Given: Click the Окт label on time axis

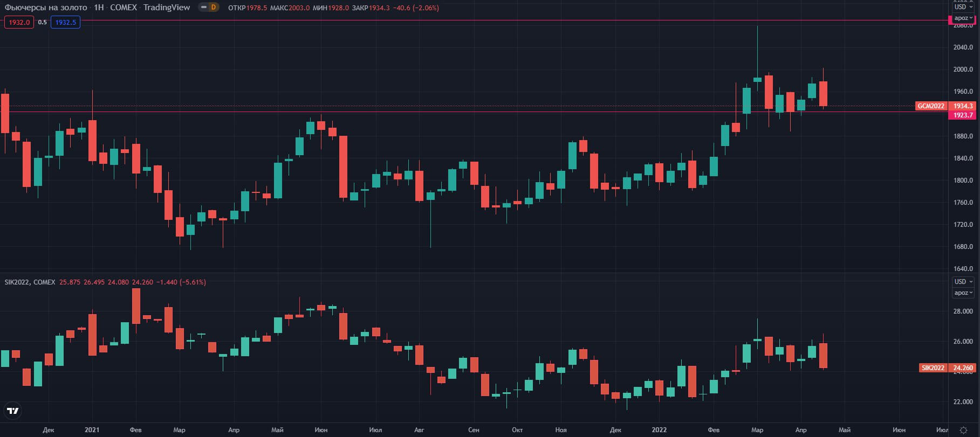Looking at the screenshot, I should (x=517, y=429).
